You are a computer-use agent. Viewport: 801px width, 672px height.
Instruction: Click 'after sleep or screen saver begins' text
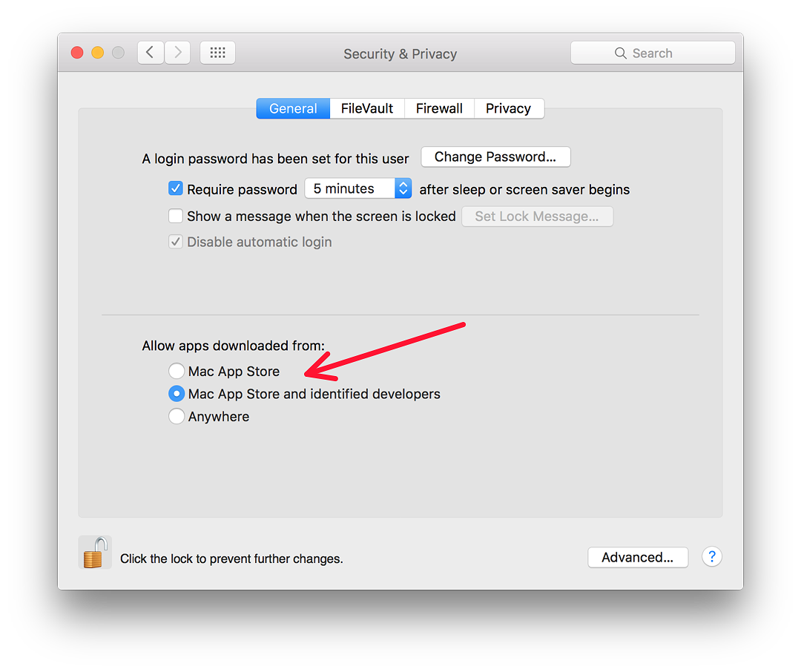click(524, 190)
